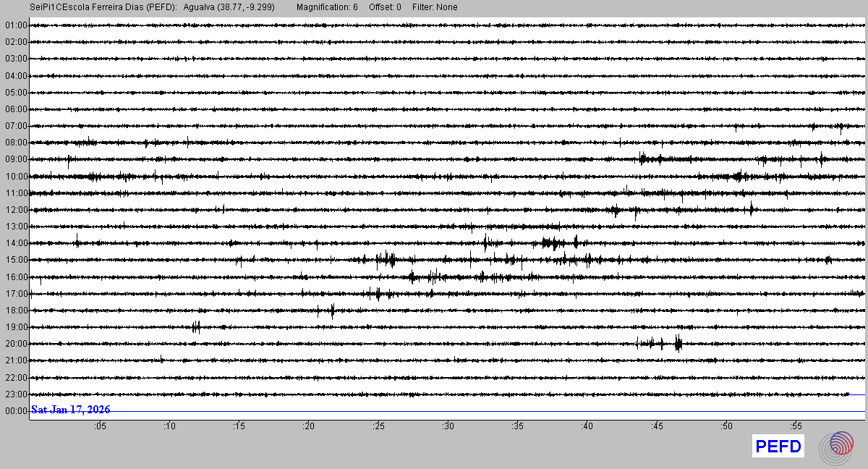This screenshot has width=868, height=469.
Task: Click the 'Sat Jan 17, 2026' date label
Action: pyautogui.click(x=70, y=410)
